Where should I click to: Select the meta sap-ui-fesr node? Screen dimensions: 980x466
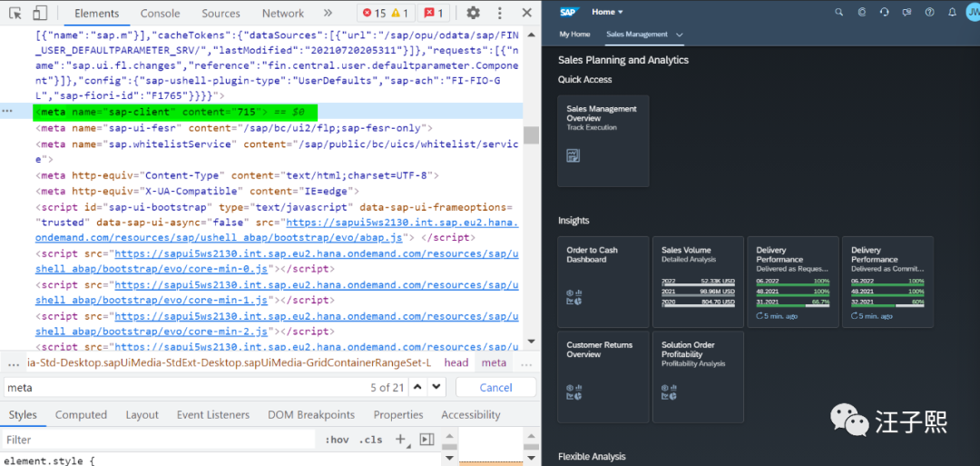coord(234,128)
